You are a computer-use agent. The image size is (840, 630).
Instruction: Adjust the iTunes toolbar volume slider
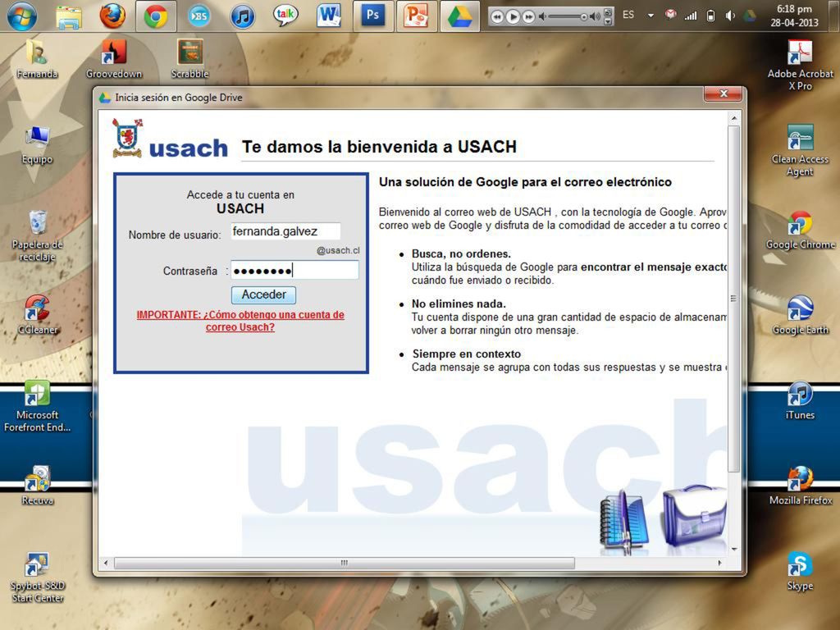tap(569, 17)
